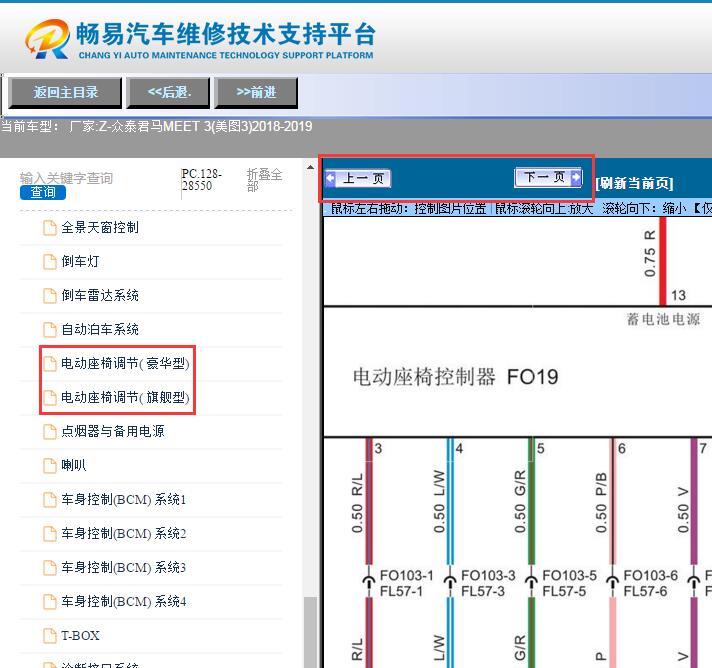Open 车身控制(BCM)系统4 item
712x668 pixels.
click(124, 602)
